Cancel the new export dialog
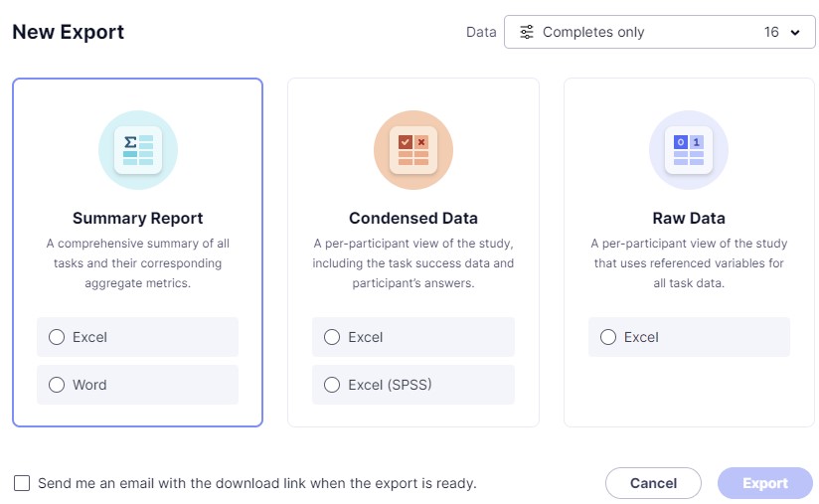This screenshot has width=819, height=504. 653,483
